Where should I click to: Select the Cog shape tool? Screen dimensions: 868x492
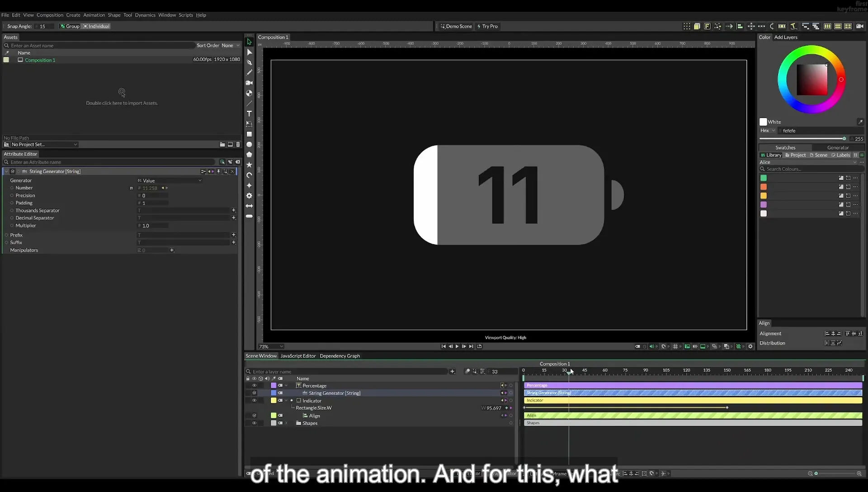click(x=249, y=195)
